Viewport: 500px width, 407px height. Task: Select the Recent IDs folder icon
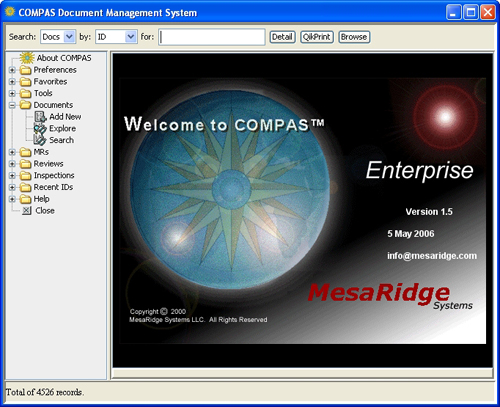pyautogui.click(x=25, y=187)
